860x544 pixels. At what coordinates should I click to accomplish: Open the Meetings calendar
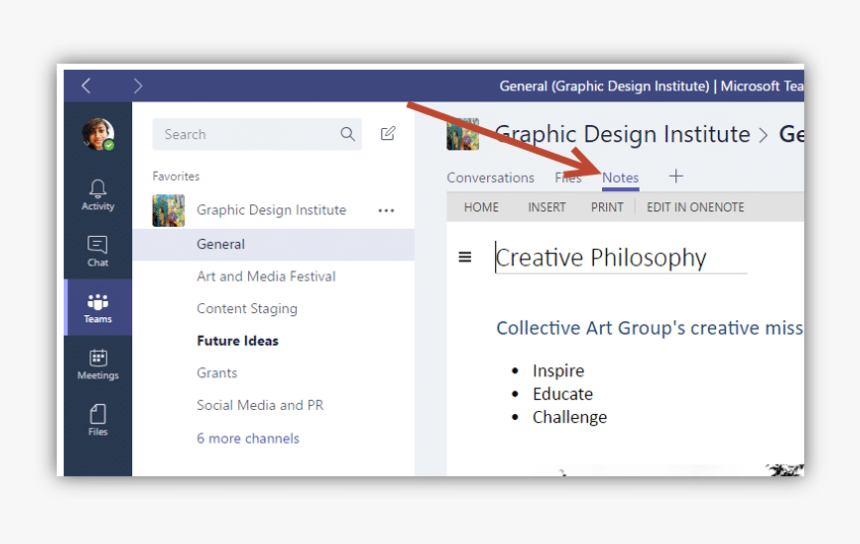coord(98,364)
